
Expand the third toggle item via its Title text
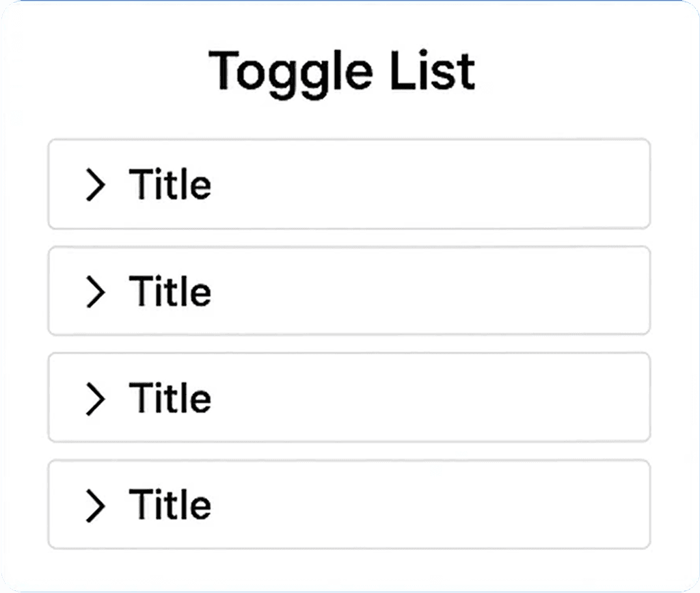click(x=170, y=397)
